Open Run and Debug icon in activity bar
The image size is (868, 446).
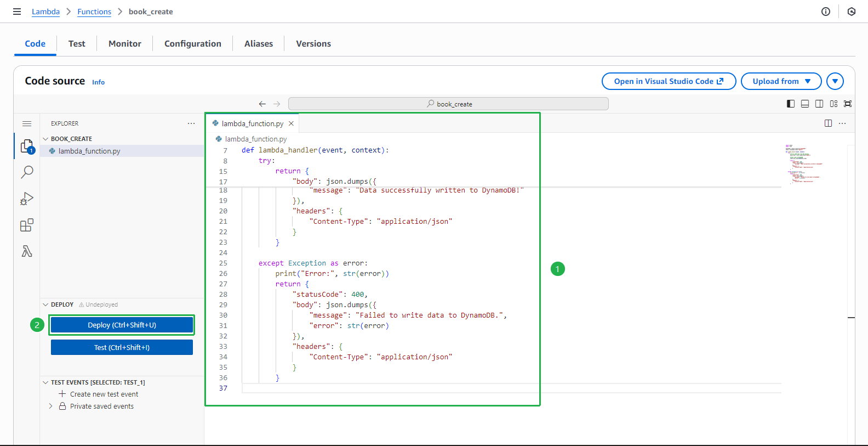coord(27,199)
